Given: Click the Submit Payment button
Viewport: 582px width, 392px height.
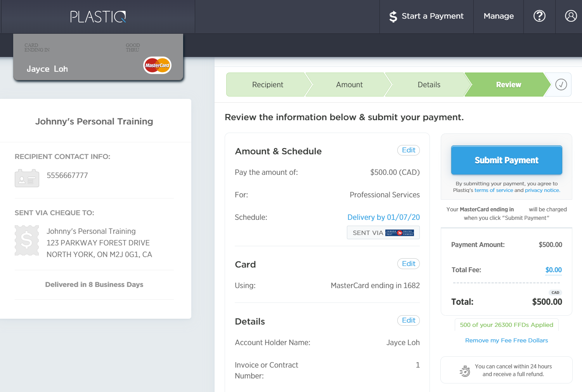Looking at the screenshot, I should coord(507,160).
